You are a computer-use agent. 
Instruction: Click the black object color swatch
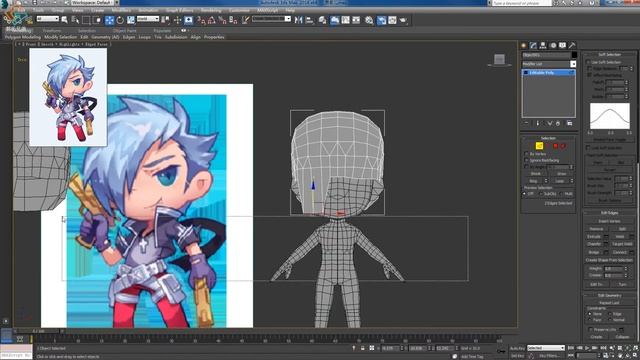[574, 55]
